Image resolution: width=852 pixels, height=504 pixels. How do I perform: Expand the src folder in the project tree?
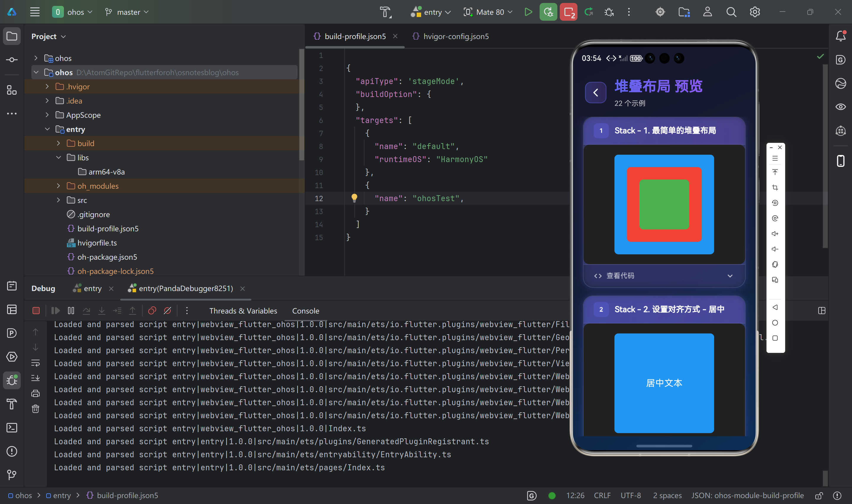[x=58, y=200]
